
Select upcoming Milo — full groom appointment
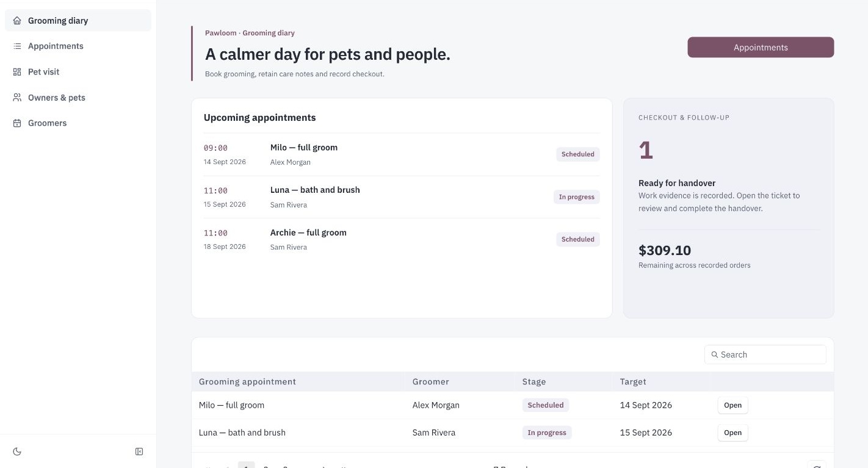point(402,154)
